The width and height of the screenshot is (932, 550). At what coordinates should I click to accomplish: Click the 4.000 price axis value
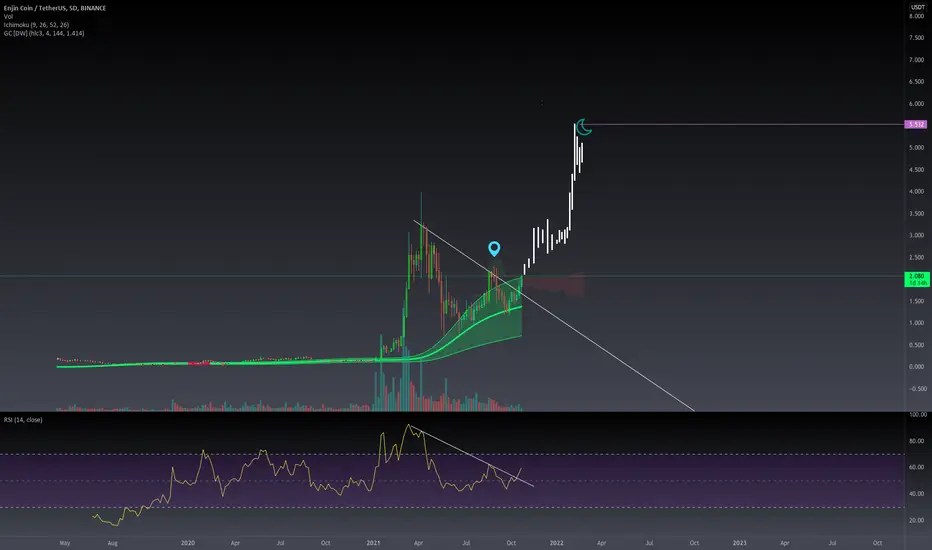[x=916, y=191]
